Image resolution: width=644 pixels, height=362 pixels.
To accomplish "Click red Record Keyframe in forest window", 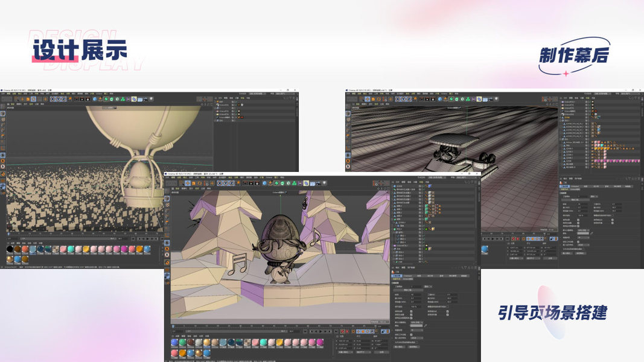I will point(342,331).
